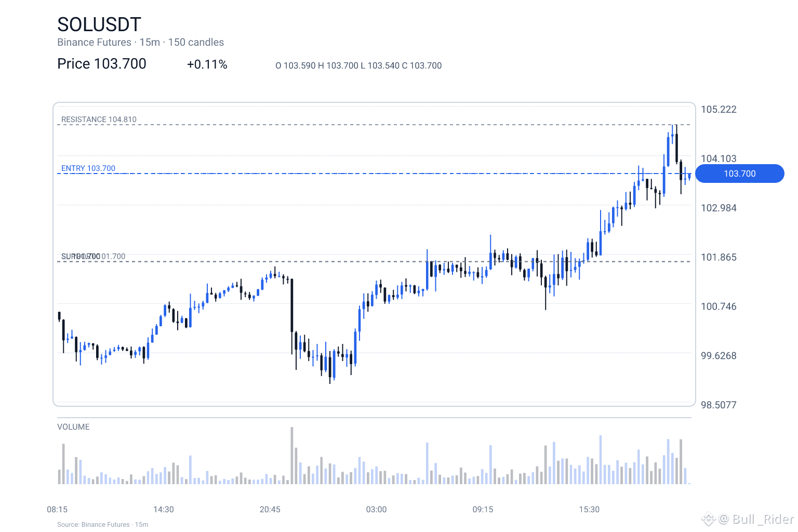Click the Binance logo icon in watermark
798x532 pixels.
click(x=709, y=518)
